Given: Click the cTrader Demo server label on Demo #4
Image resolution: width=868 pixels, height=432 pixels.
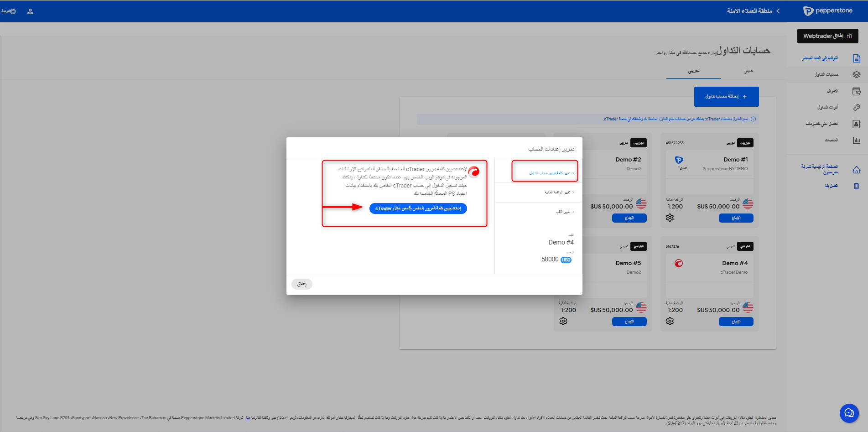Looking at the screenshot, I should point(734,272).
